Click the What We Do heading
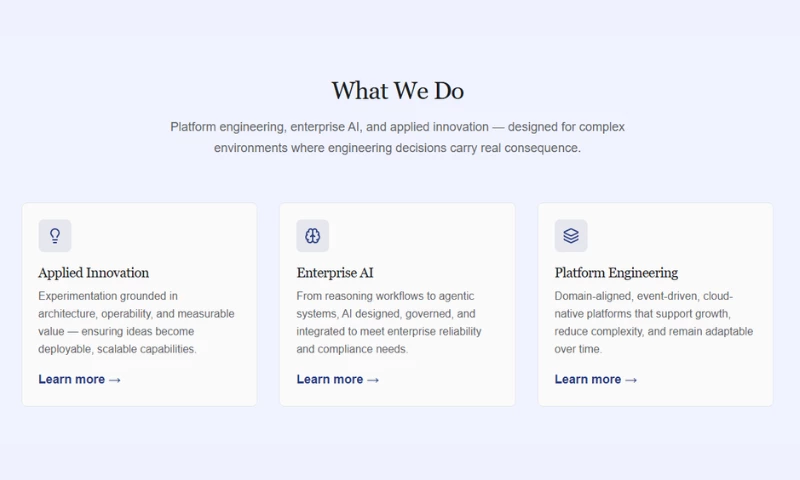The image size is (800, 480). [x=398, y=91]
